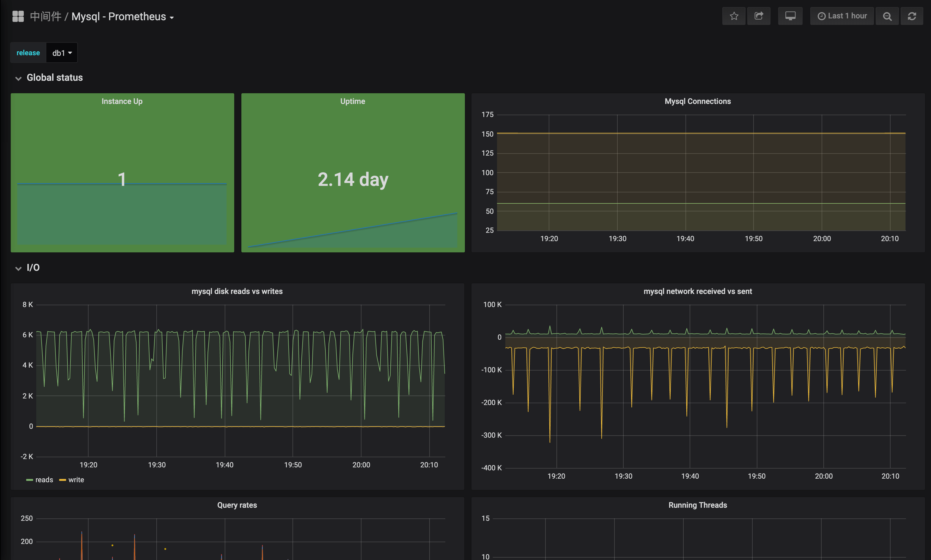Zoom out time range magnifier icon

coord(887,16)
